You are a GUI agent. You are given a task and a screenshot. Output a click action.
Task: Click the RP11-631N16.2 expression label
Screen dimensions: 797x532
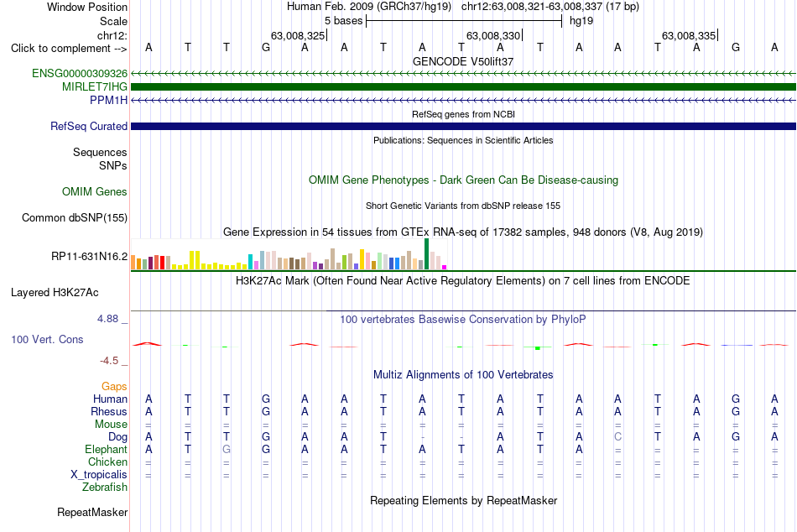pyautogui.click(x=89, y=256)
